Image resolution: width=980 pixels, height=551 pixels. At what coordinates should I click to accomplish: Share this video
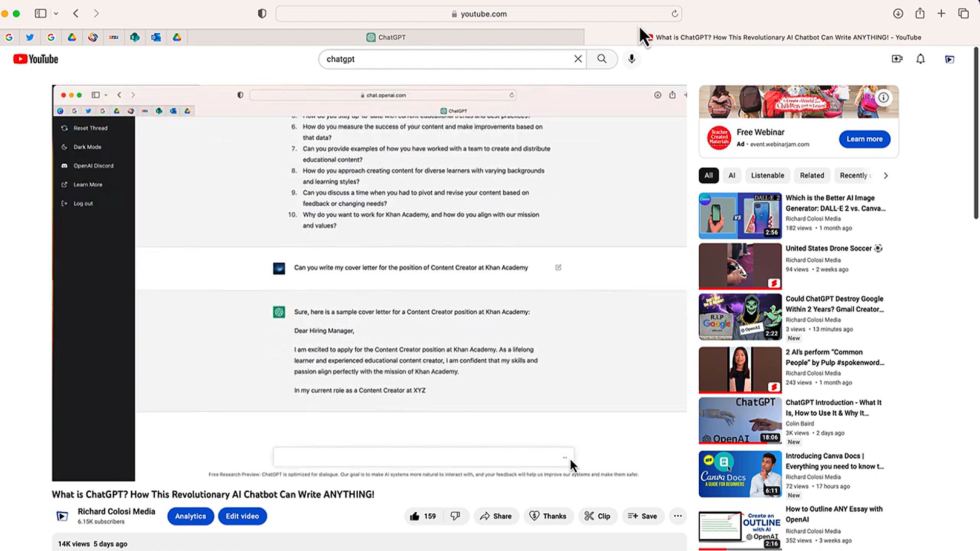click(x=496, y=516)
